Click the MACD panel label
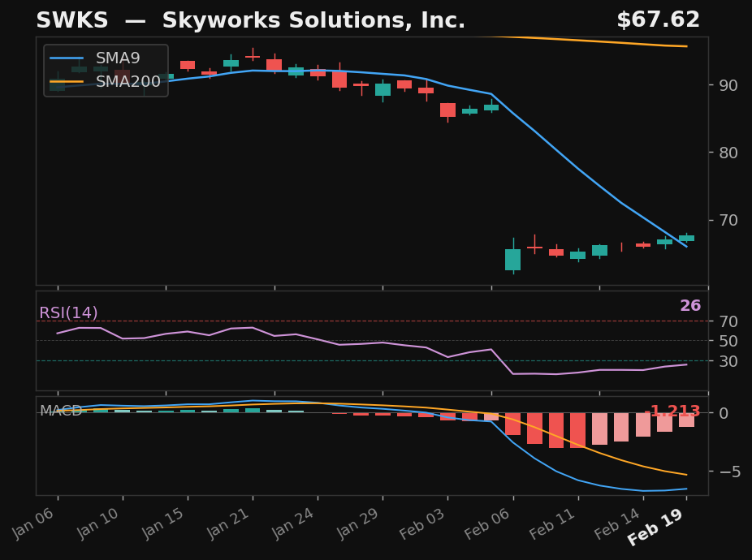This screenshot has height=560, width=752. pyautogui.click(x=61, y=411)
